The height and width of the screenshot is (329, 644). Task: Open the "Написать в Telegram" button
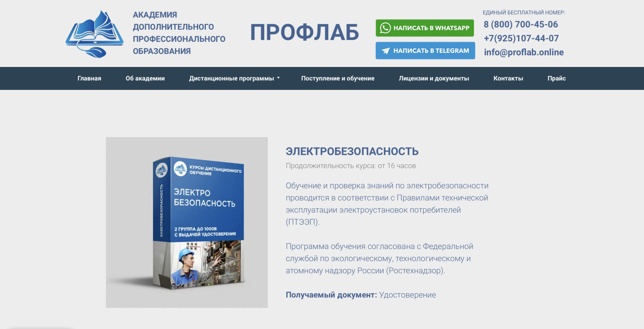[x=425, y=51]
